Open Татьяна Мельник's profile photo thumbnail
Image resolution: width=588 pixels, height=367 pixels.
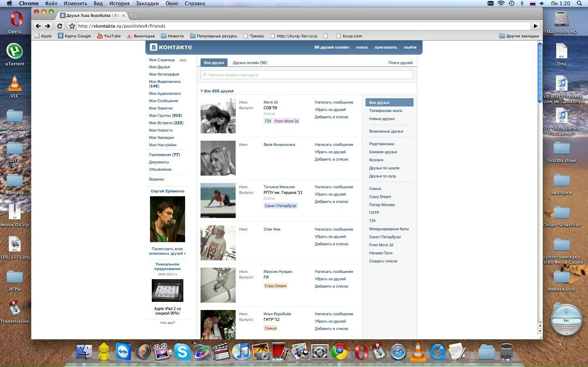tap(218, 201)
